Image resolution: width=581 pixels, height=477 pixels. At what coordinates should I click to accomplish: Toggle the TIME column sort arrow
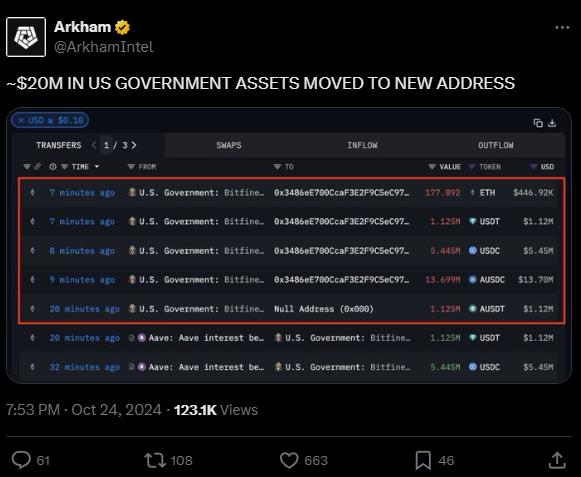click(97, 167)
